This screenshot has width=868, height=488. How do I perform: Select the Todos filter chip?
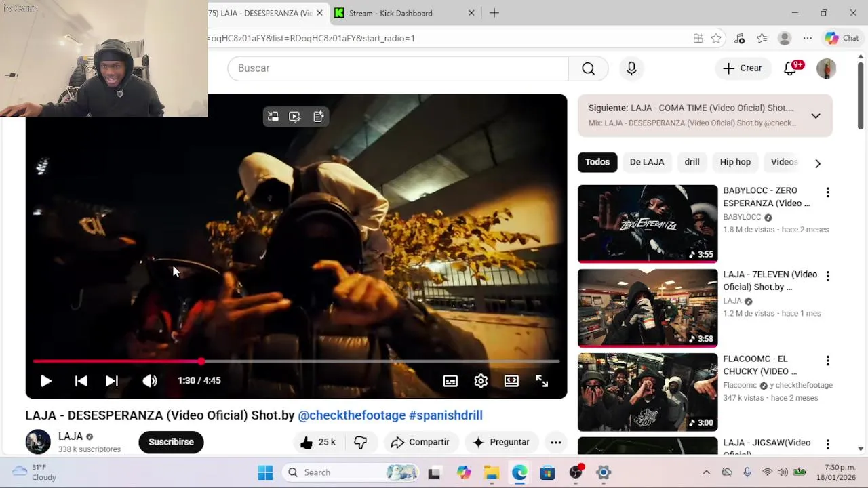click(597, 162)
